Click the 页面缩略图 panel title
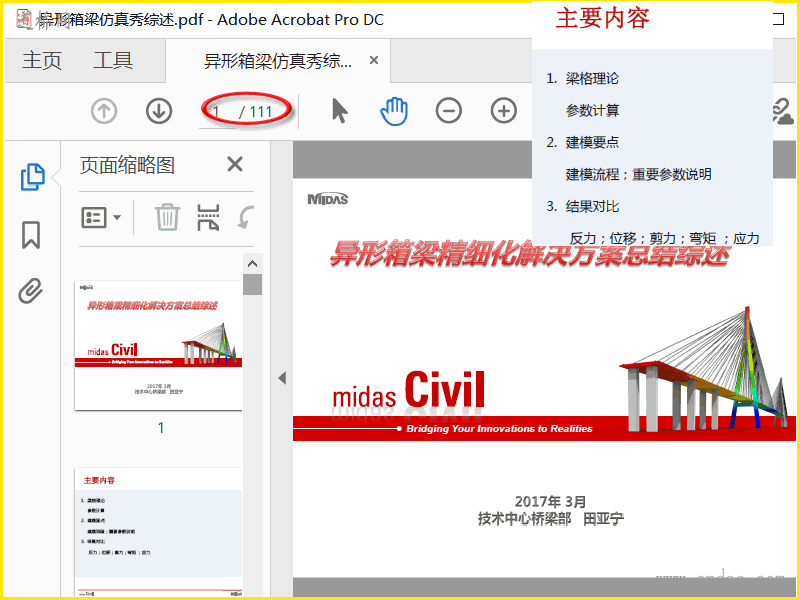 click(x=127, y=165)
